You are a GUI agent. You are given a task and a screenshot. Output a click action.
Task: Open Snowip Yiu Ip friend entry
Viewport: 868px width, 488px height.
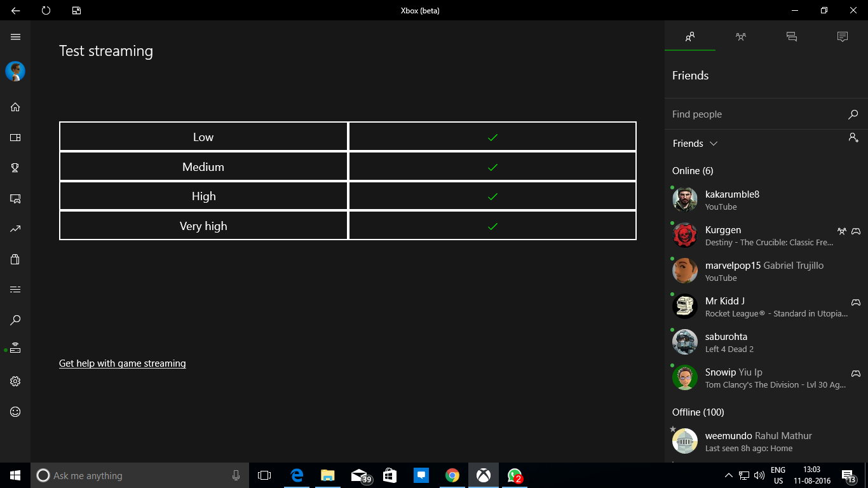766,377
